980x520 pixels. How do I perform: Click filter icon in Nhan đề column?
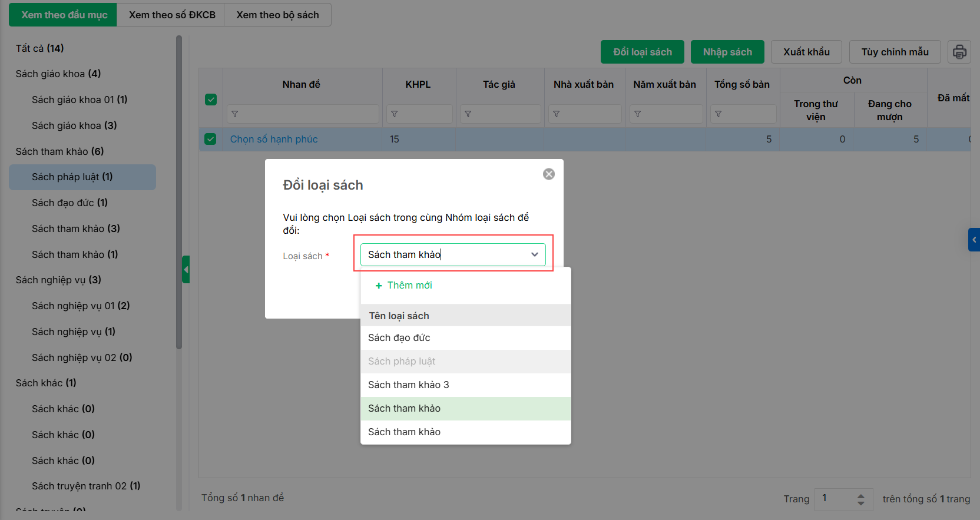pos(235,114)
